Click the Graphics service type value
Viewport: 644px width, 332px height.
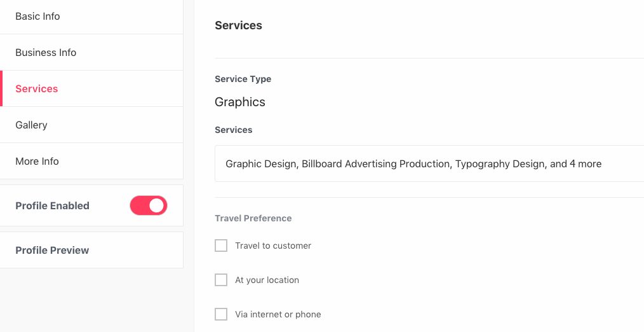(240, 102)
